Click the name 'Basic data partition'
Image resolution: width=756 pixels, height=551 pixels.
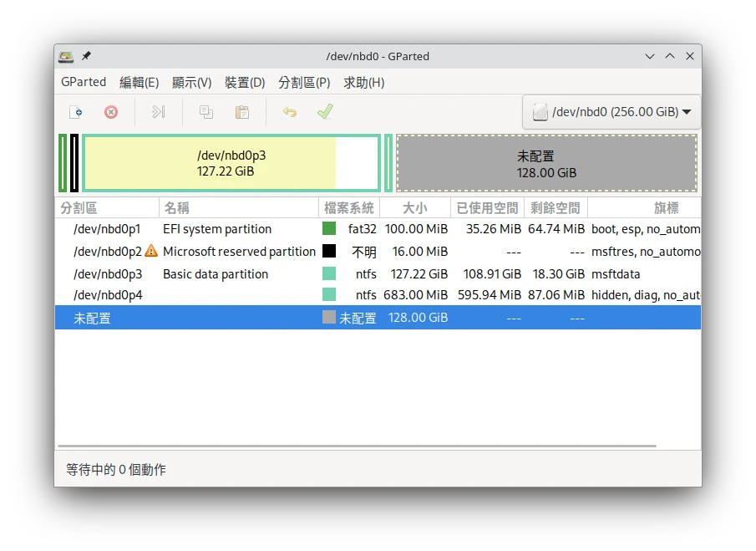pos(216,274)
